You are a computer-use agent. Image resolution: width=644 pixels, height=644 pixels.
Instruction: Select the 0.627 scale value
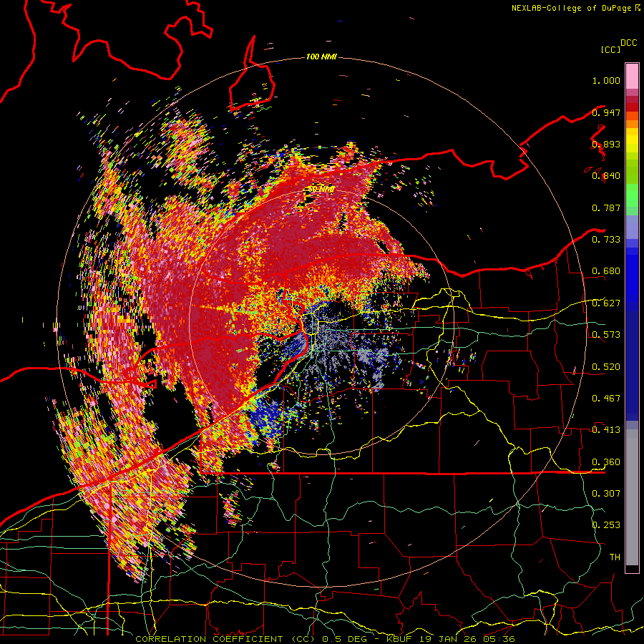tap(606, 303)
